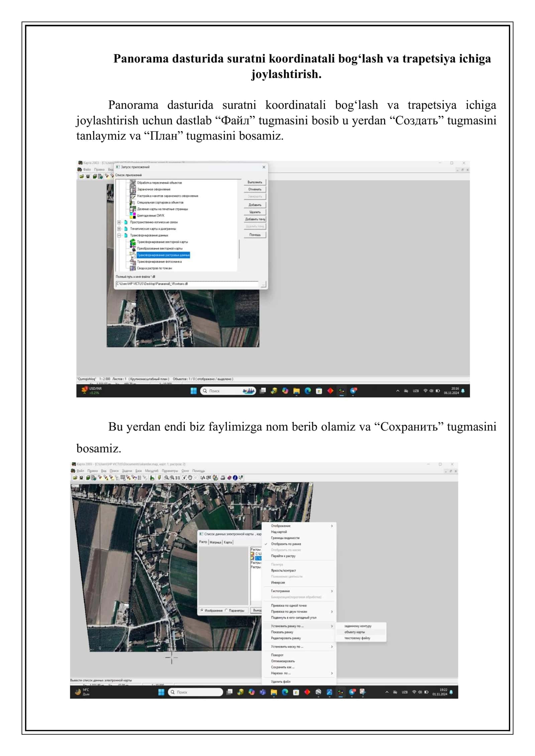Open the Параметры menu in the menu bar
The height and width of the screenshot is (756, 535).
pyautogui.click(x=170, y=471)
